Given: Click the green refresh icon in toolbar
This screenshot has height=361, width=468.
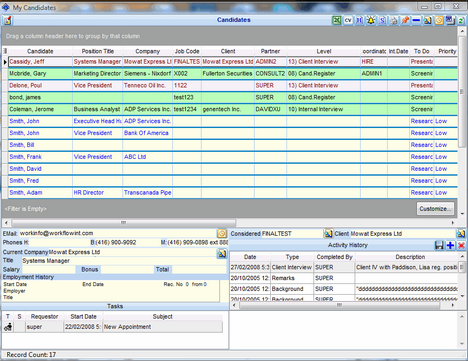Looking at the screenshot, I should [x=461, y=20].
